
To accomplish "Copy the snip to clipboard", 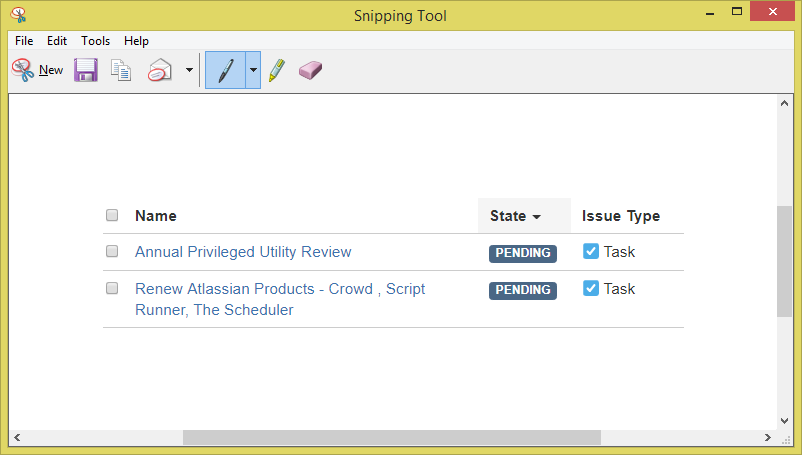I will coord(121,70).
